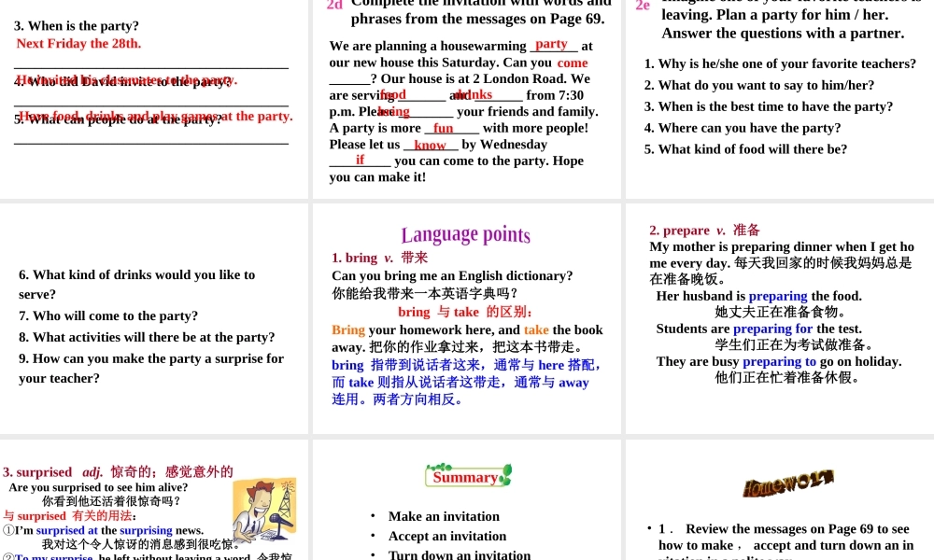Click "I'm surprised at the surprising news."

105,530
